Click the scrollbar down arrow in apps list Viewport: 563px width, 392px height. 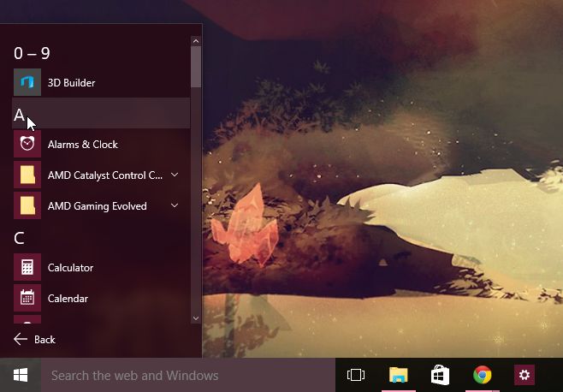[196, 318]
